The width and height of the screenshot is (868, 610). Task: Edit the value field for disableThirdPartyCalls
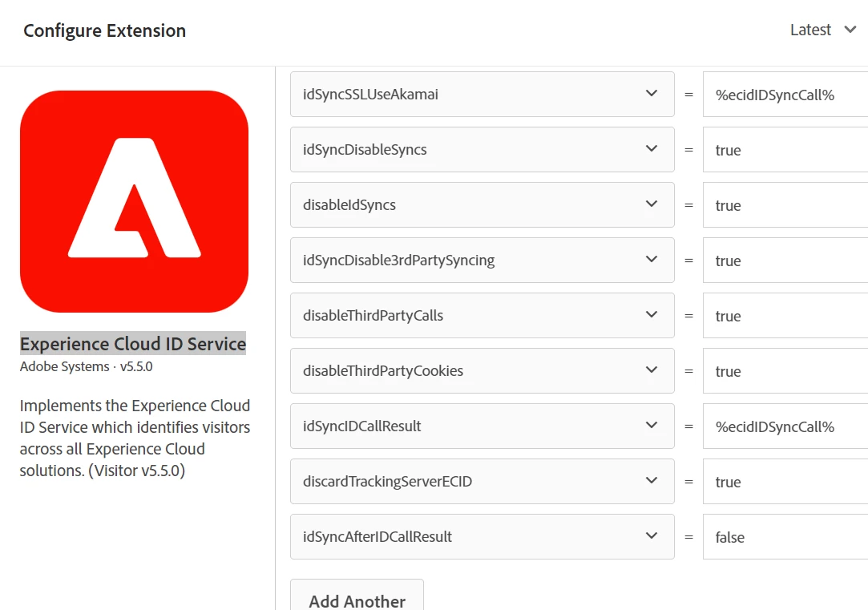tap(785, 316)
